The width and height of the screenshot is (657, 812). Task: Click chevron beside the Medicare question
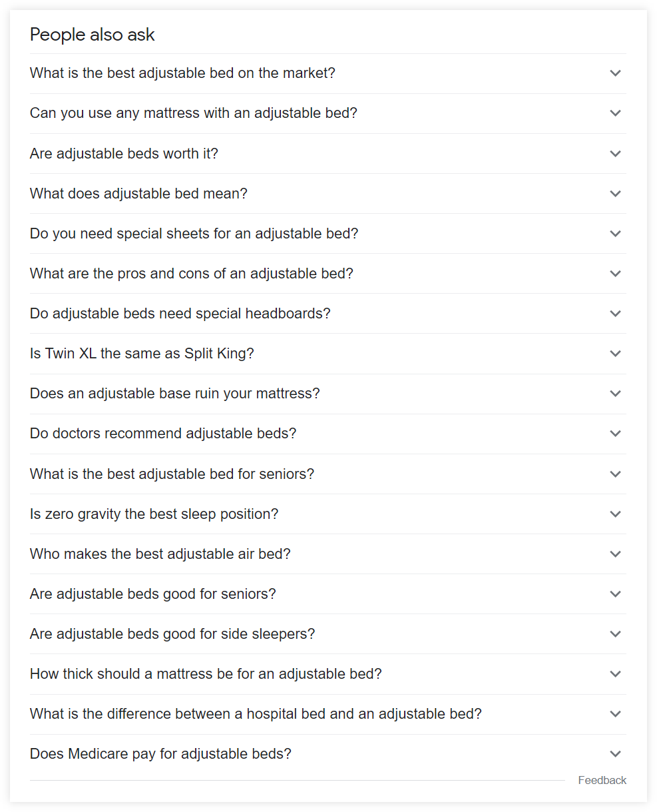[x=615, y=754]
